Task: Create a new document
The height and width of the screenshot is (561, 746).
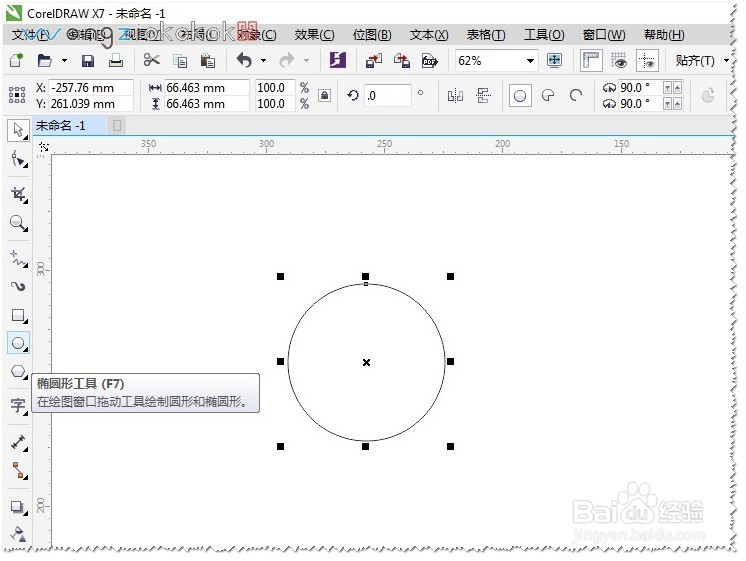Action: pyautogui.click(x=17, y=60)
